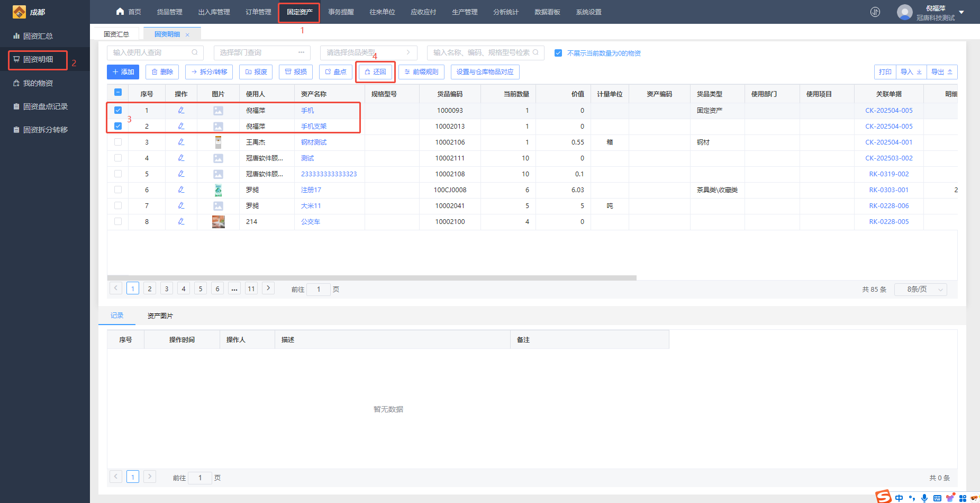Uncheck the row 2 checkbox for 手机支架
The height and width of the screenshot is (503, 980).
point(118,126)
